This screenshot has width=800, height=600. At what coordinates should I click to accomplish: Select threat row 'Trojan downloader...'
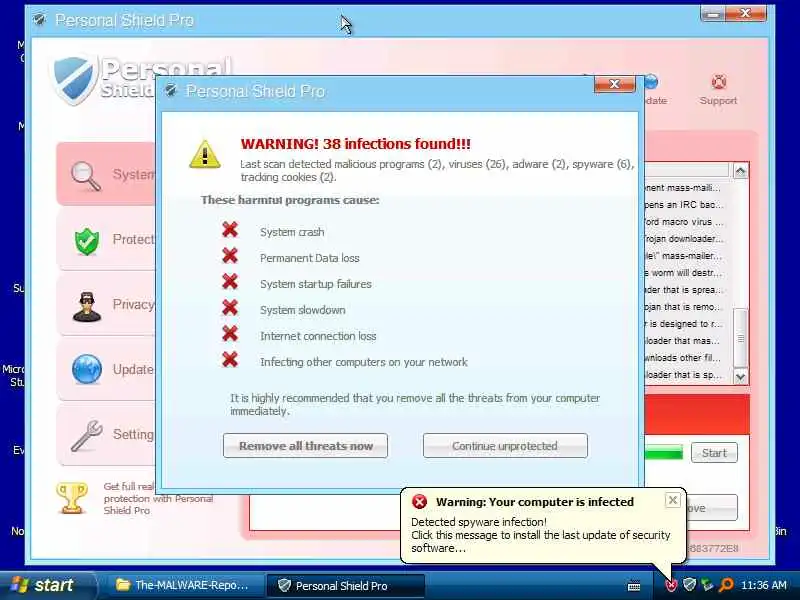[684, 239]
